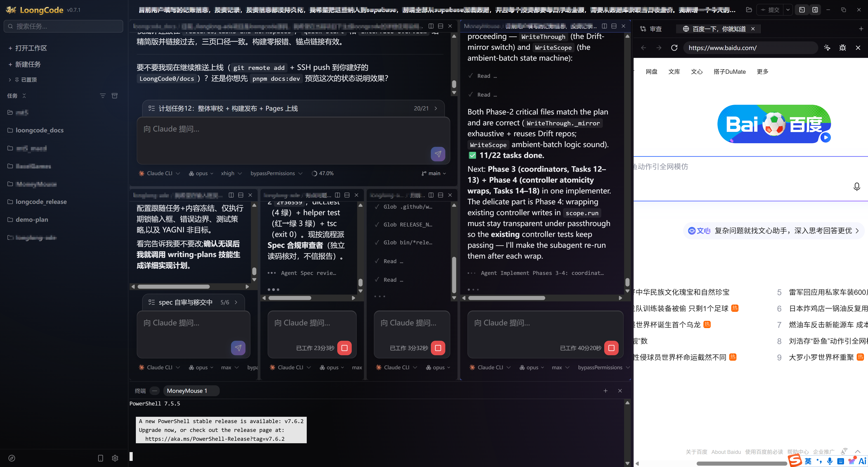Image resolution: width=868 pixels, height=467 pixels.
Task: Open xhigh effort dropdown in 计划任务12 pane
Action: 231,173
